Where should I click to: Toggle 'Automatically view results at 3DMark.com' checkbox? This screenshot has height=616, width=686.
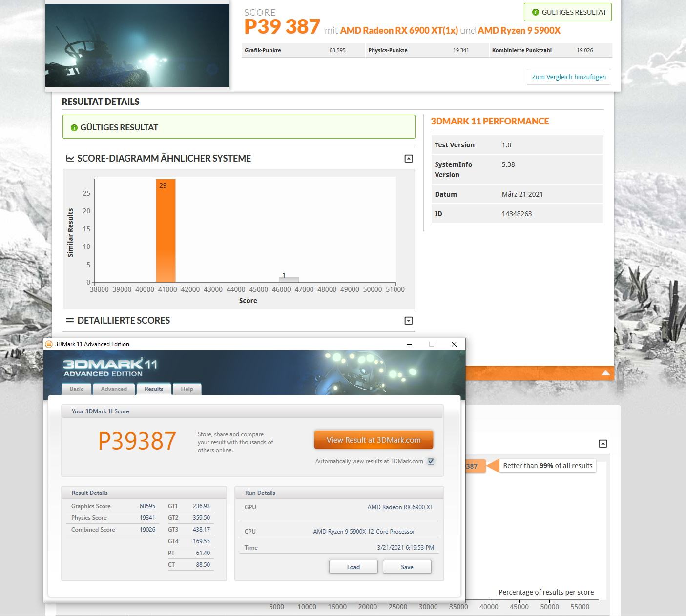[431, 461]
